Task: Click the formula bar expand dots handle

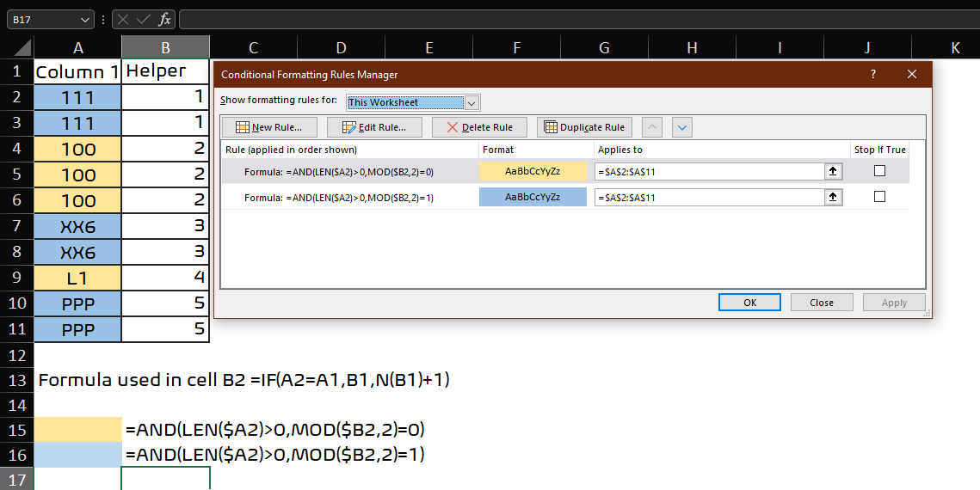Action: (x=103, y=20)
